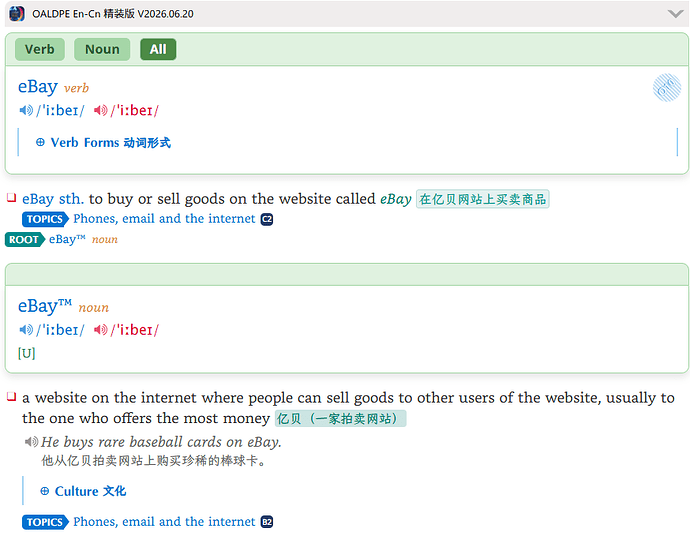The height and width of the screenshot is (547, 690).
Task: Select the All tab
Action: [158, 49]
